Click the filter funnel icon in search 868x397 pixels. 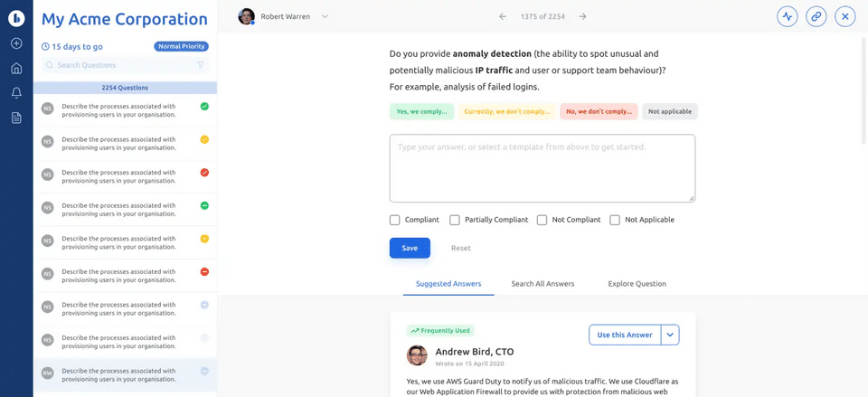[x=201, y=65]
